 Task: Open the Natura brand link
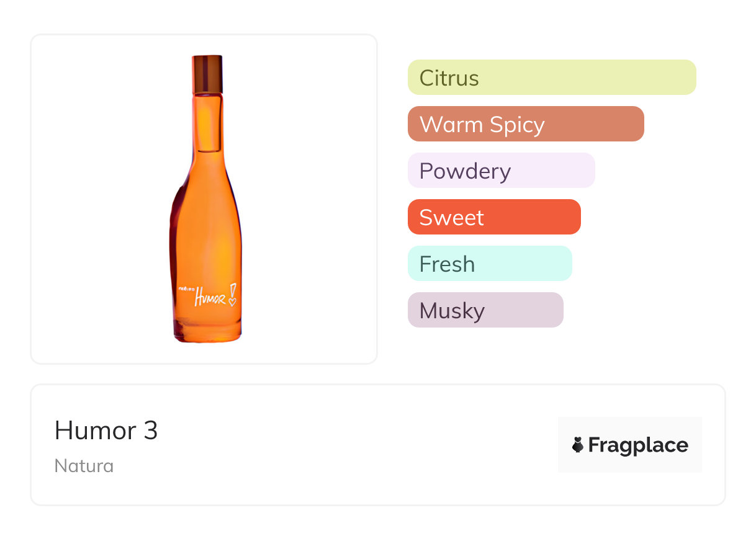tap(84, 466)
